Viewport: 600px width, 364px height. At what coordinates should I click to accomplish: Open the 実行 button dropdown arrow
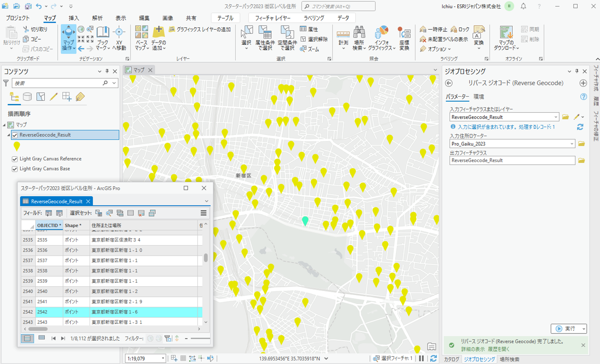[x=583, y=329]
